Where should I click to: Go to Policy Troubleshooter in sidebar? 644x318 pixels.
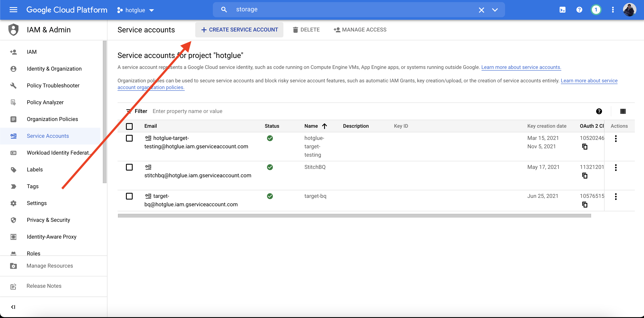53,85
